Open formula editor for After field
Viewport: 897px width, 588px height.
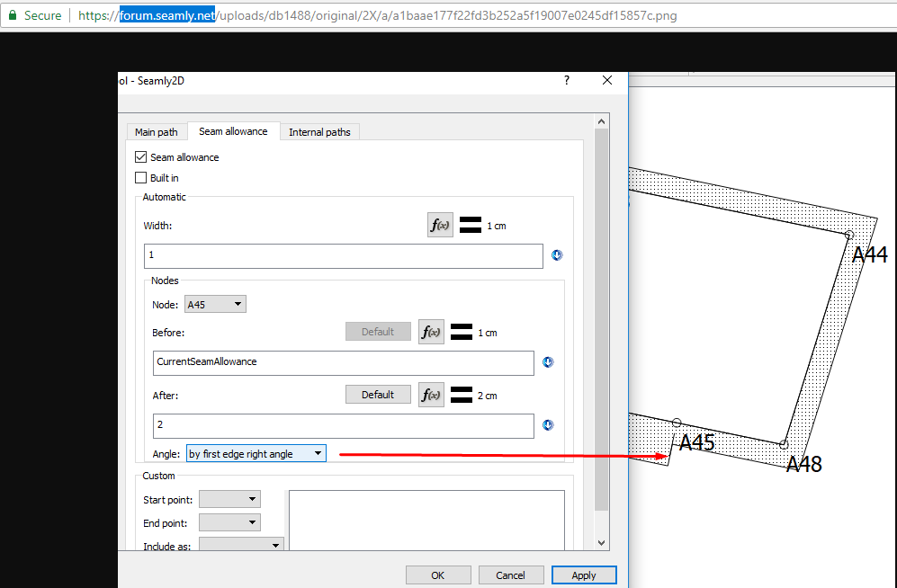pos(431,395)
